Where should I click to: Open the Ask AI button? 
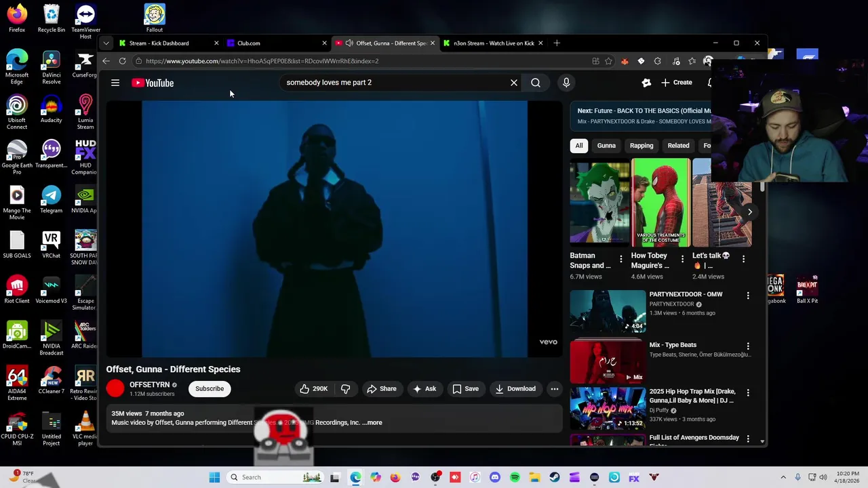425,388
